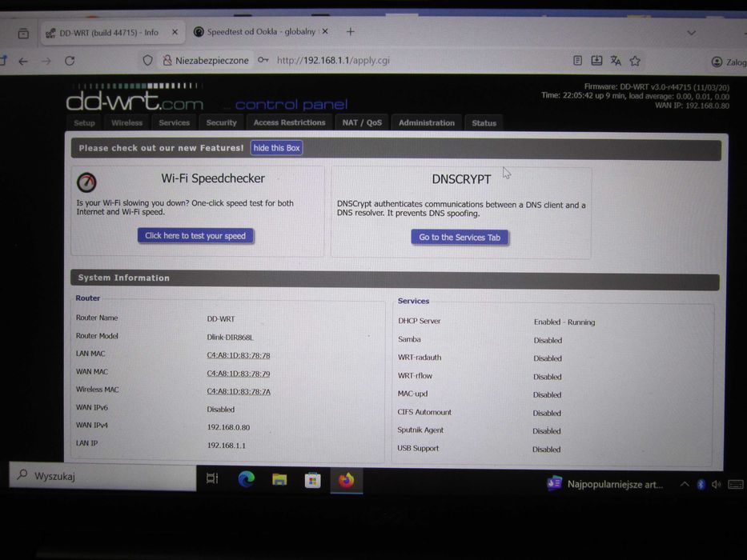
Task: Open the LAN MAC address link
Action: point(239,355)
